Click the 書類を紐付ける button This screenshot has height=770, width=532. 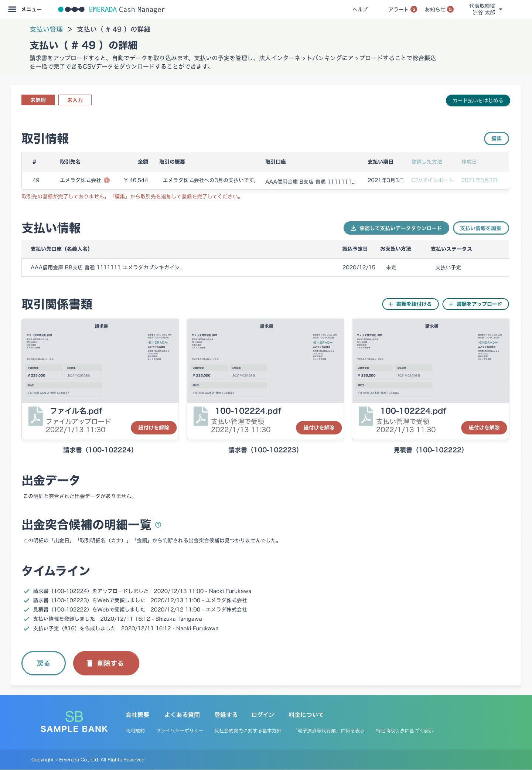pos(410,304)
